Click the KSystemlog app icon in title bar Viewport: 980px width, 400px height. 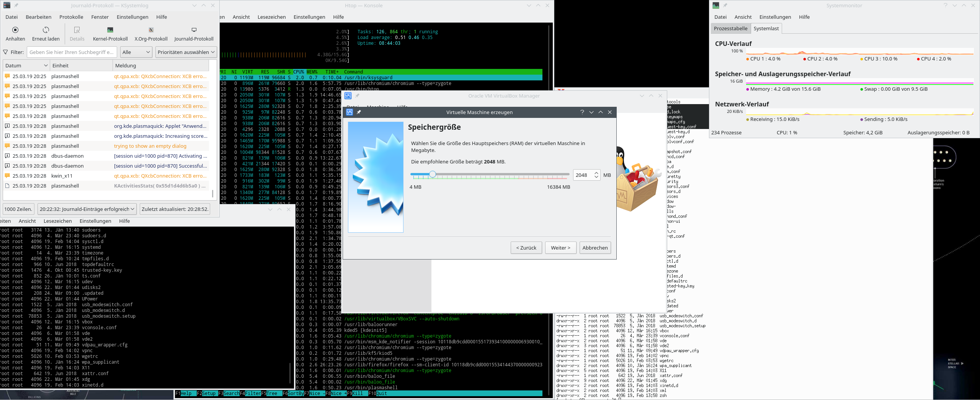click(7, 5)
